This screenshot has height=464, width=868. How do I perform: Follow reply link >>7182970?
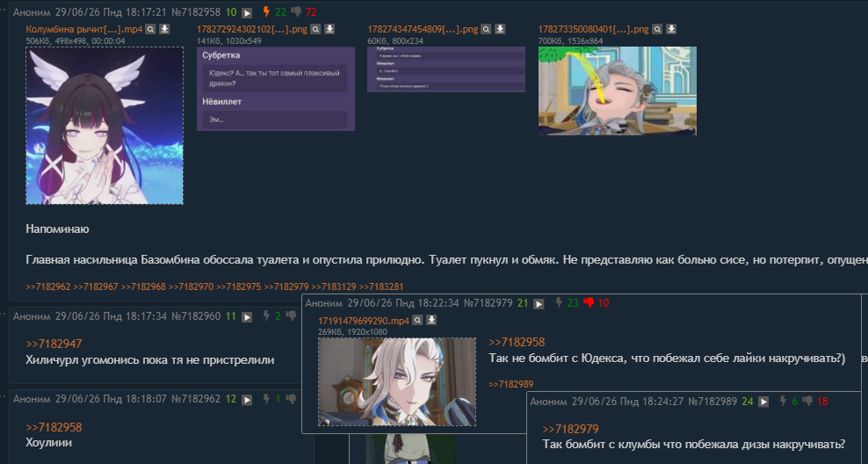click(x=191, y=286)
